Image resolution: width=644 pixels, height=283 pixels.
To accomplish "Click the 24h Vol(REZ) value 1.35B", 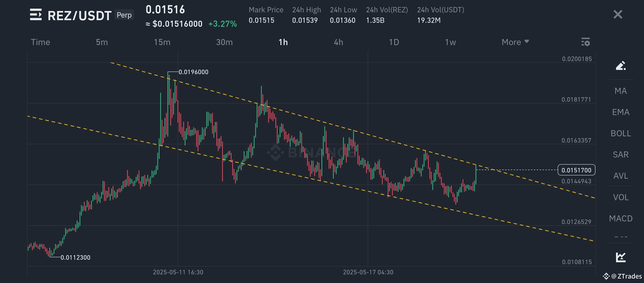I will click(x=375, y=20).
